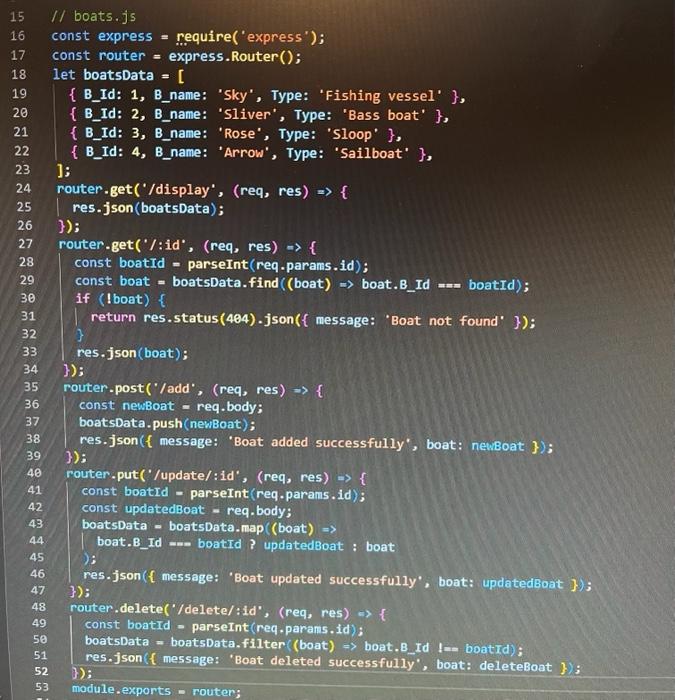675x700 pixels.
Task: Click 'updatedBoat' declaration on line 42
Action: click(x=164, y=509)
